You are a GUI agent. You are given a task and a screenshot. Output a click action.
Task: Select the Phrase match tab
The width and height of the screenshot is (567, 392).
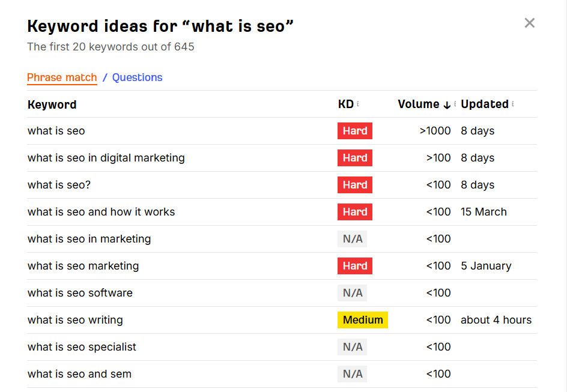tap(62, 77)
